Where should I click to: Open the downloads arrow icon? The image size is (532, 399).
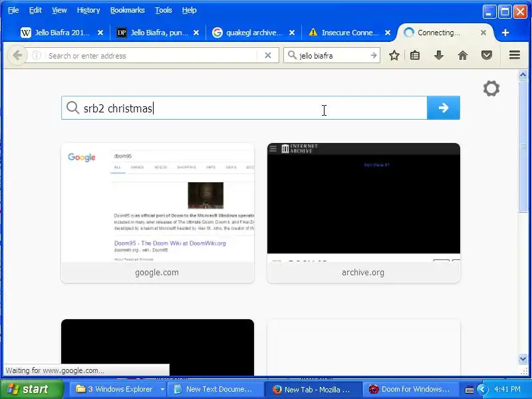[439, 55]
